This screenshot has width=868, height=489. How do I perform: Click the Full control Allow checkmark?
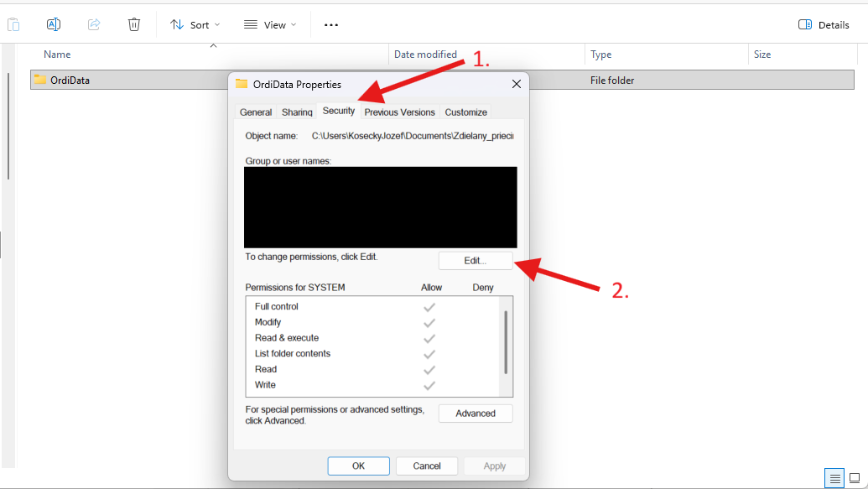click(x=429, y=307)
